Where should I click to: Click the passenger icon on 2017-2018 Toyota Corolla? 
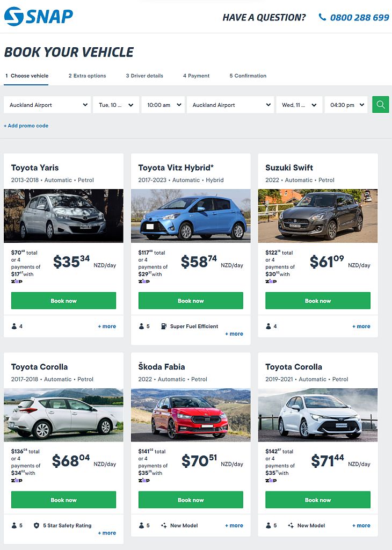click(14, 525)
